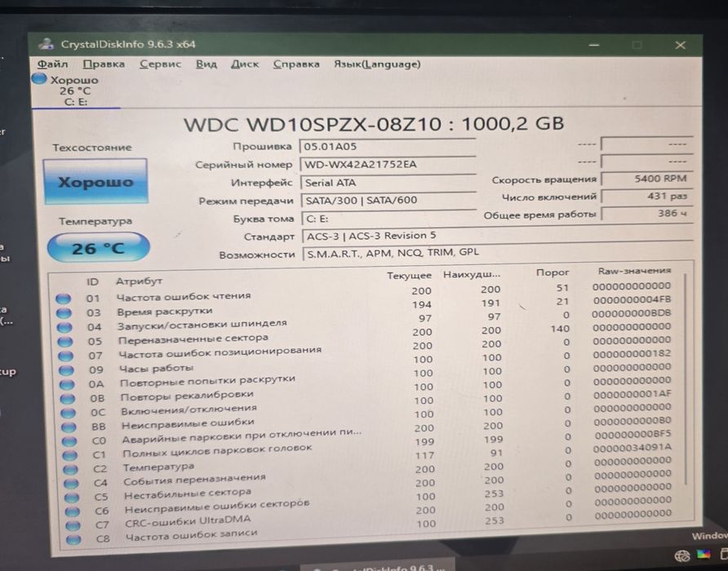
Task: Click the Атрибут column header
Action: pos(139,281)
